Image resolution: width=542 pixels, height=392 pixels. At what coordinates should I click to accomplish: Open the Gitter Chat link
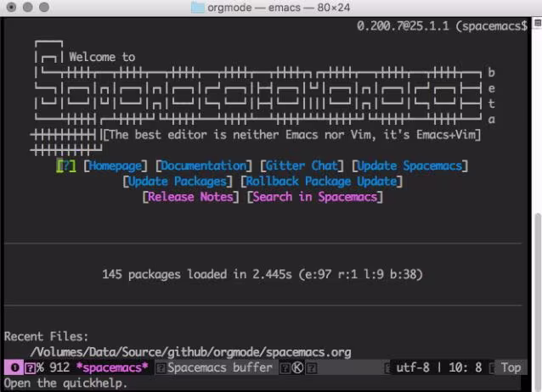(x=302, y=166)
